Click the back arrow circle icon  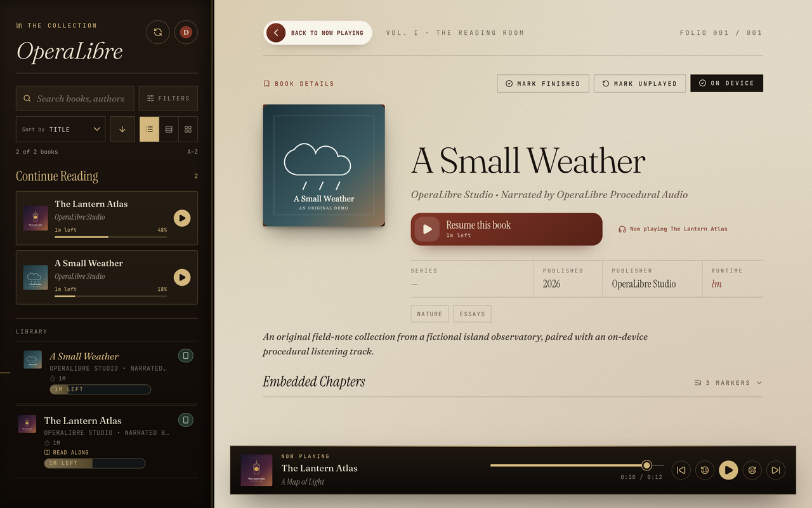click(276, 33)
